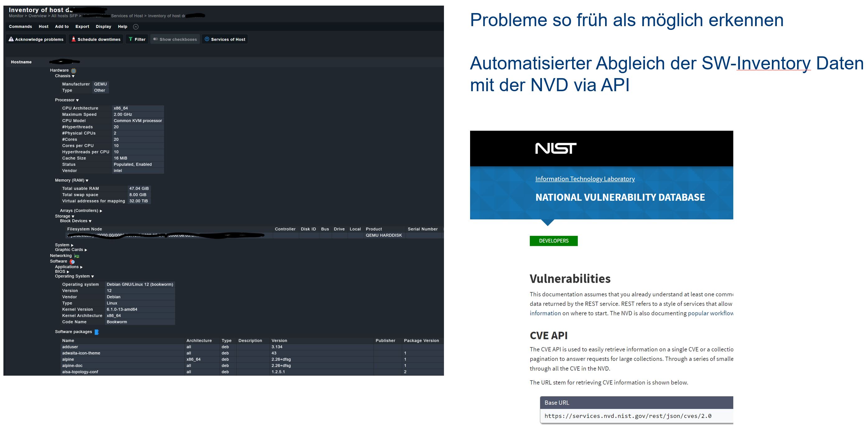
Task: Click the information link in Vulnerabilities text
Action: [x=545, y=313]
